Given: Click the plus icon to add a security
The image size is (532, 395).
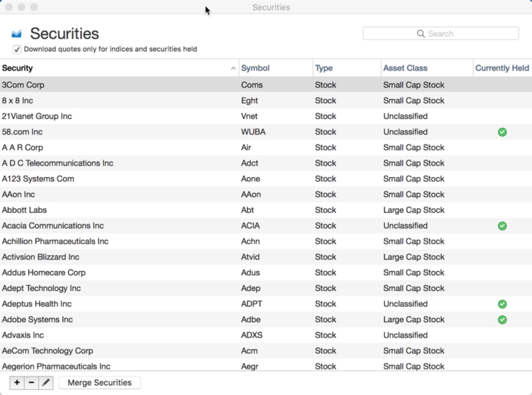Looking at the screenshot, I should click(x=17, y=383).
